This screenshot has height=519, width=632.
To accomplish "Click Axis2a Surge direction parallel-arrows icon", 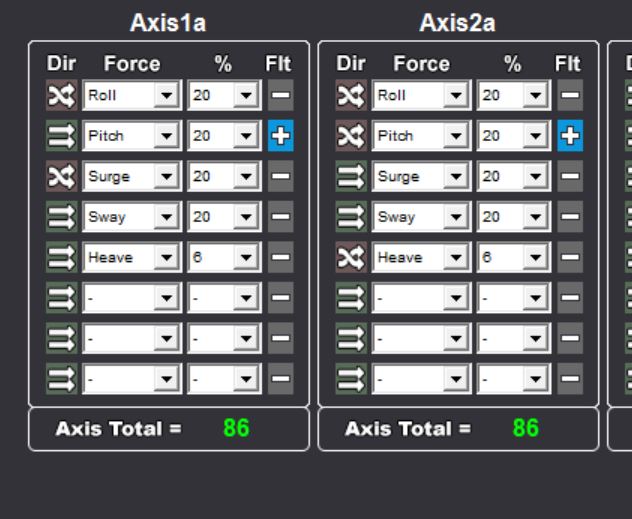I will pos(351,176).
